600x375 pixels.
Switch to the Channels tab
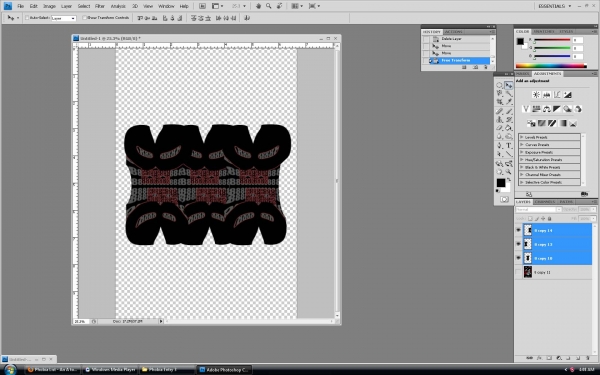[545, 202]
